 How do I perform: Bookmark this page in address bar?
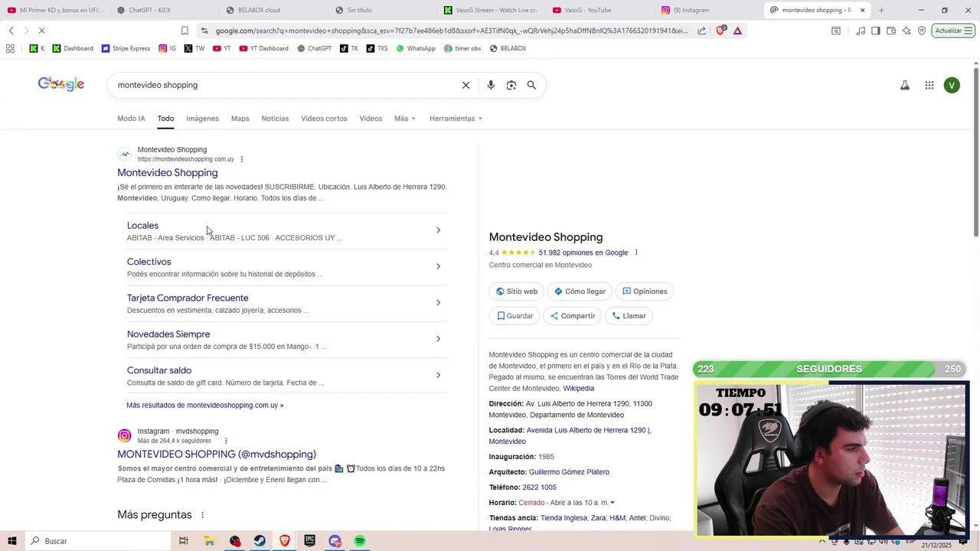click(x=185, y=31)
